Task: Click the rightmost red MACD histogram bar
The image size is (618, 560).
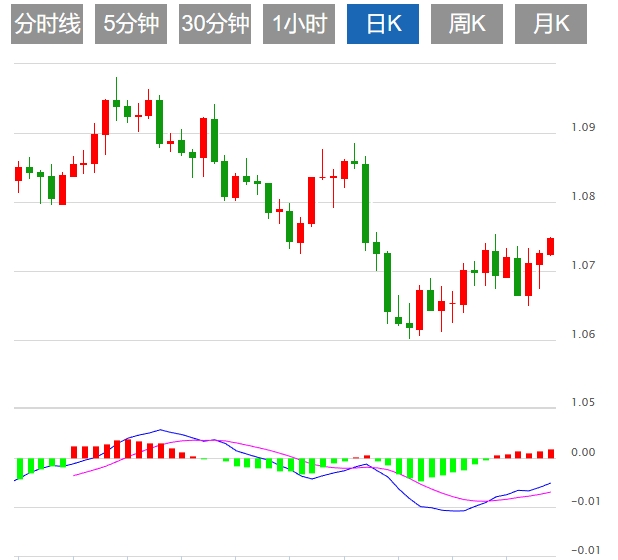Action: point(550,453)
